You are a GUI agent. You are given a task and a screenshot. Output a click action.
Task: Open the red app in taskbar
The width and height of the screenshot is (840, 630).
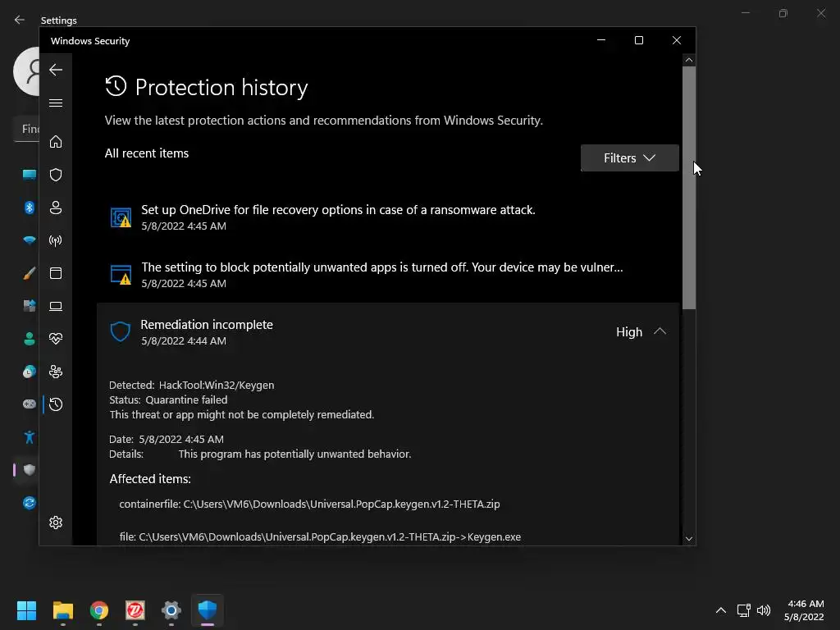pos(135,610)
